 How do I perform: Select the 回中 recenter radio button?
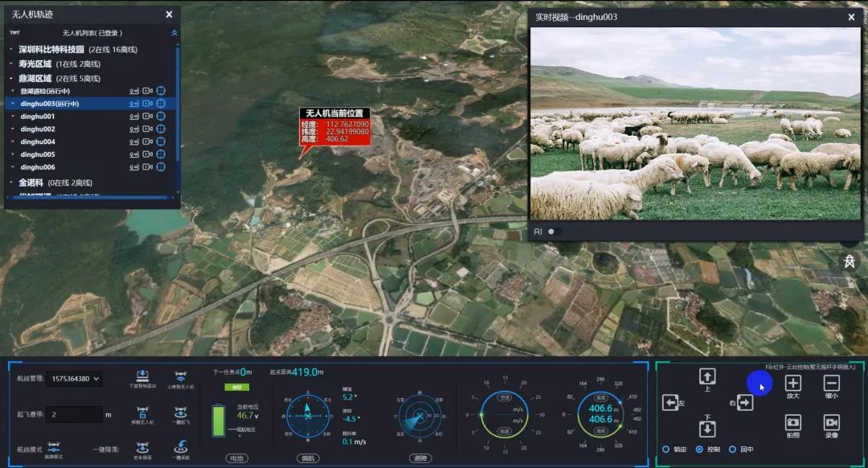pyautogui.click(x=732, y=450)
